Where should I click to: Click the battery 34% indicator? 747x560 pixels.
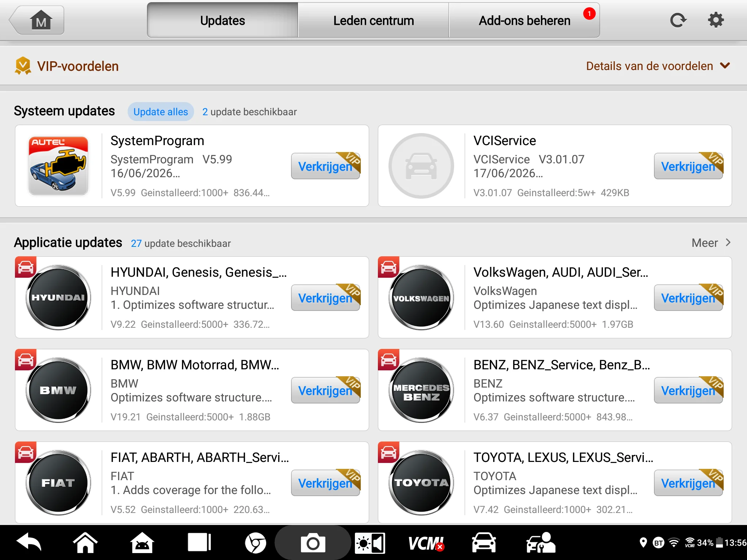click(709, 543)
